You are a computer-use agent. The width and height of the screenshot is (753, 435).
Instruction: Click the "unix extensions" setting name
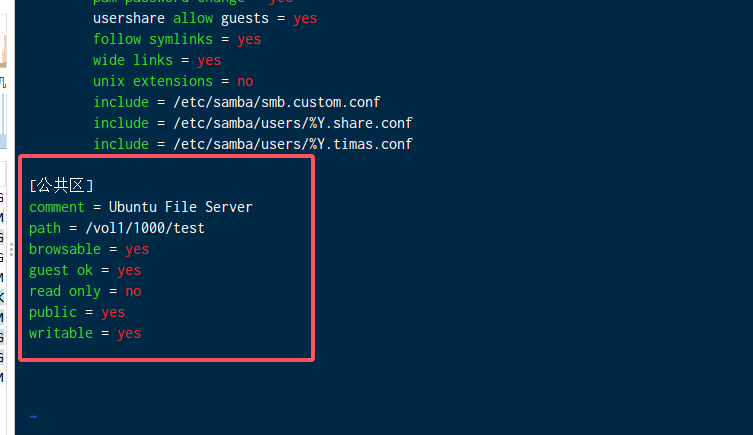point(153,81)
